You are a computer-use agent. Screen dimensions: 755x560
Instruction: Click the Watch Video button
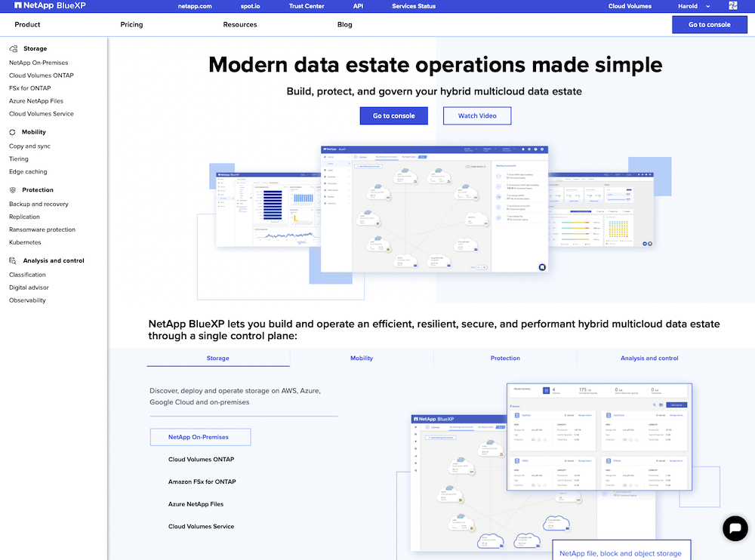point(477,115)
